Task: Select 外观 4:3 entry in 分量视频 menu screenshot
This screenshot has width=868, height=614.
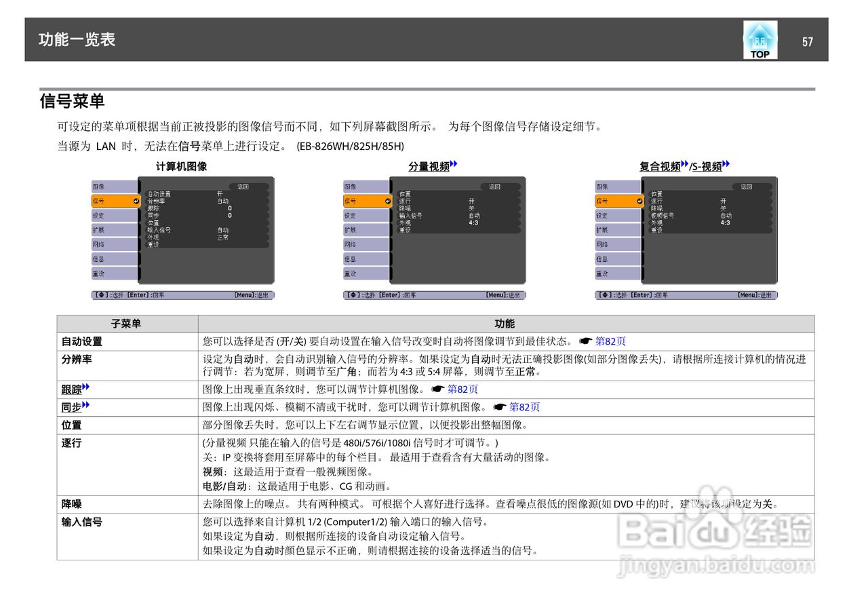Action: (458, 223)
